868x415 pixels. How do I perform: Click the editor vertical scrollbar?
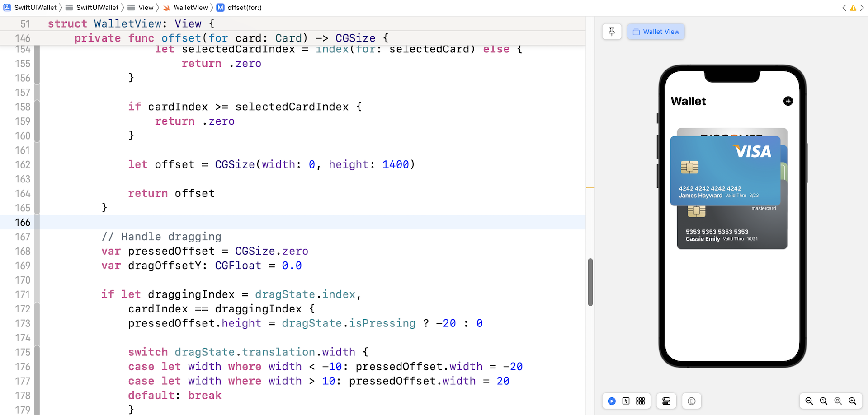point(590,282)
